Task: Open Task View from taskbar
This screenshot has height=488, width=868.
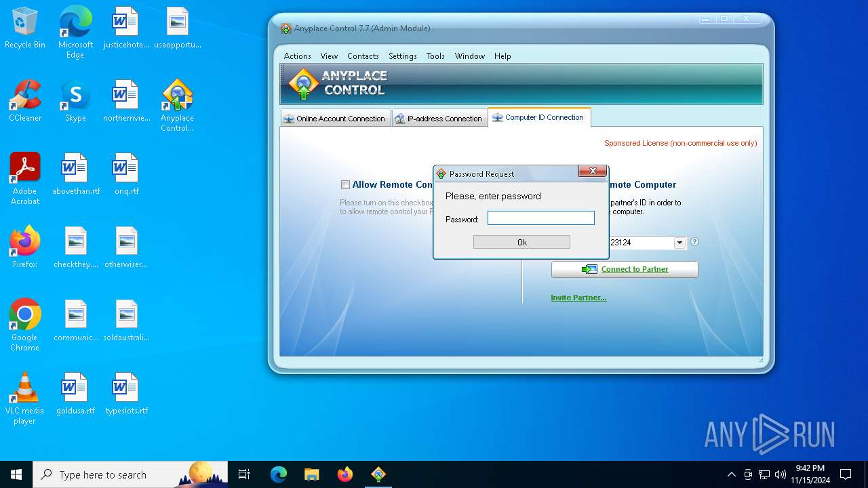Action: point(244,474)
